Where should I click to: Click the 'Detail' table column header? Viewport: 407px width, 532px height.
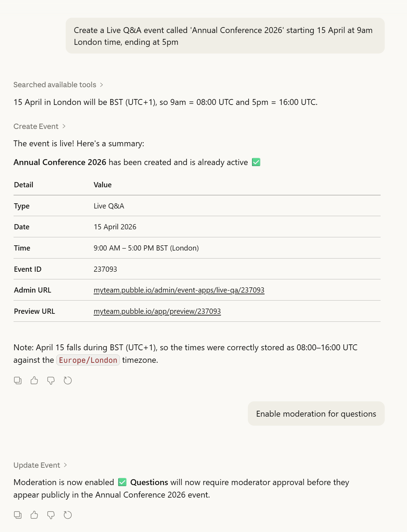(24, 185)
